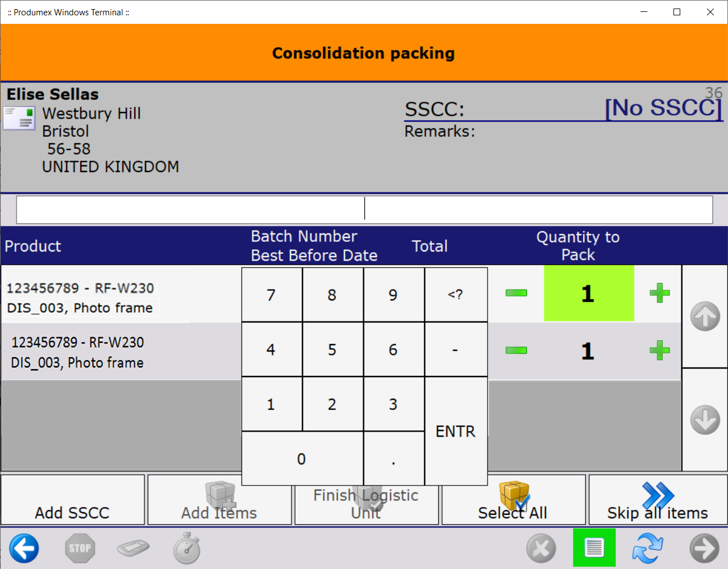Click the blue back arrow icon

coord(24,549)
